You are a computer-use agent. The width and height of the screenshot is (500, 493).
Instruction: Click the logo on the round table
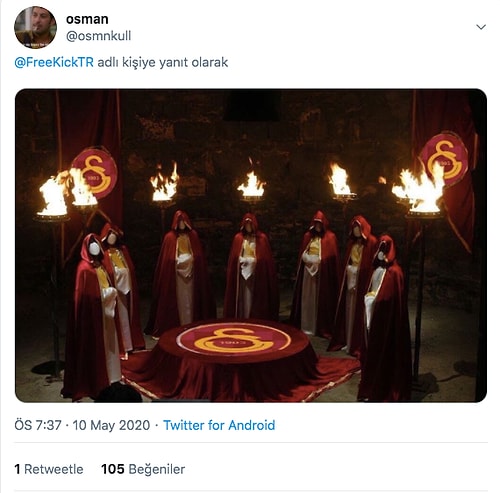click(234, 339)
